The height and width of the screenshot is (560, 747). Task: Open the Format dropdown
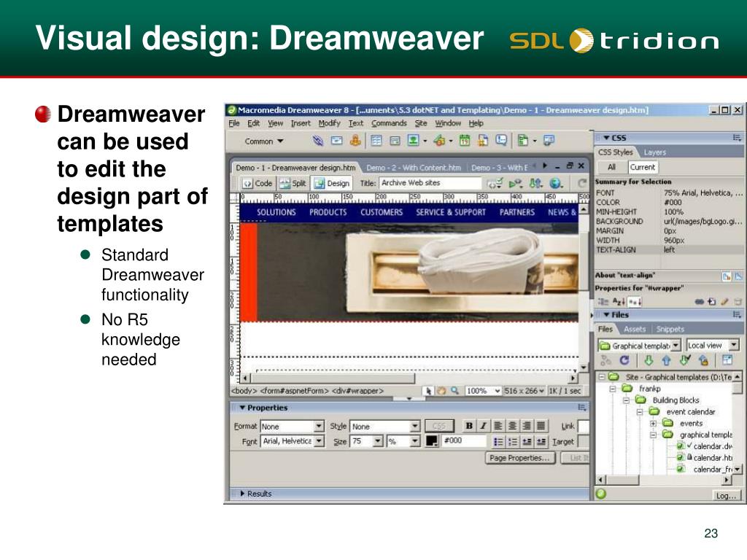(x=292, y=426)
